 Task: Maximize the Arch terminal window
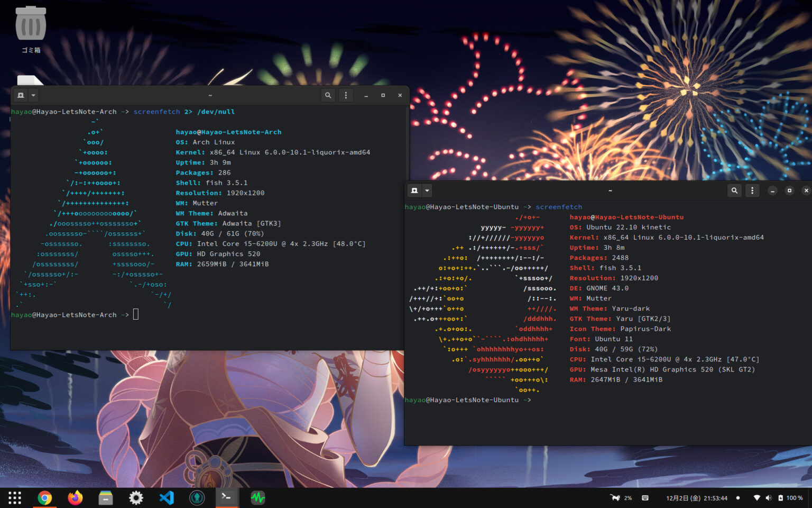tap(383, 95)
